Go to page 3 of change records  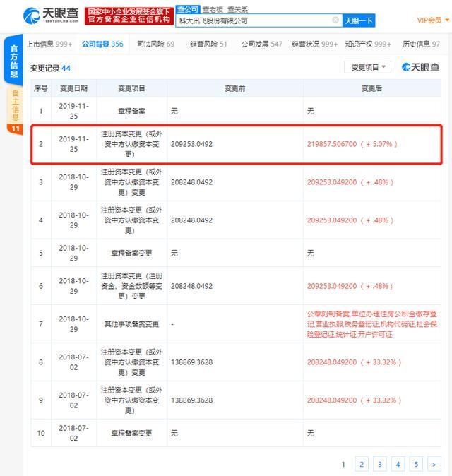(380, 464)
